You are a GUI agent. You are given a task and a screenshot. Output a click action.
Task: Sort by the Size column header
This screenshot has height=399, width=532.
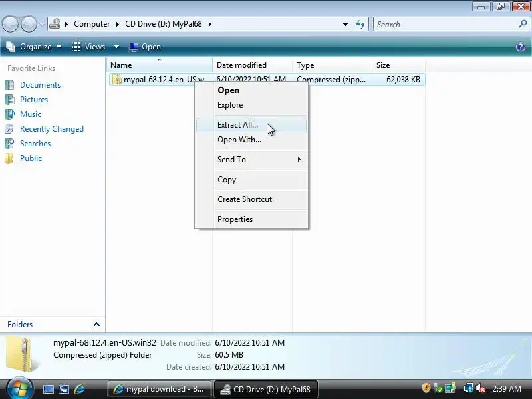coord(398,65)
